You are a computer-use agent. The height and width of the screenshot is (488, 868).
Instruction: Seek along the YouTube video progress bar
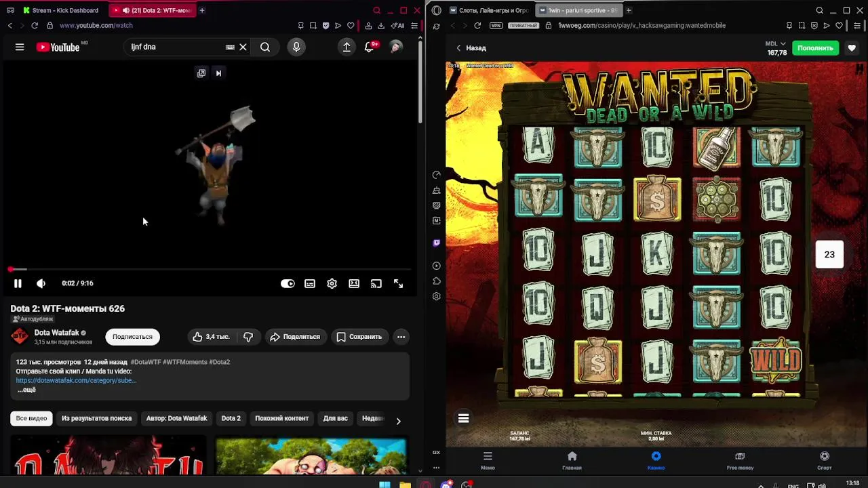tap(210, 270)
